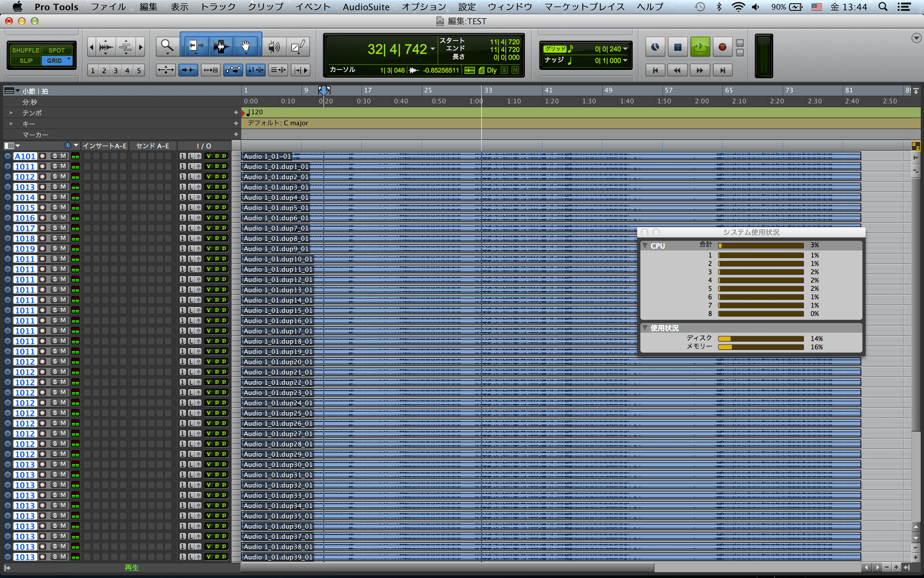924x578 pixels.
Task: Add a tempo change with plus button
Action: pos(236,112)
